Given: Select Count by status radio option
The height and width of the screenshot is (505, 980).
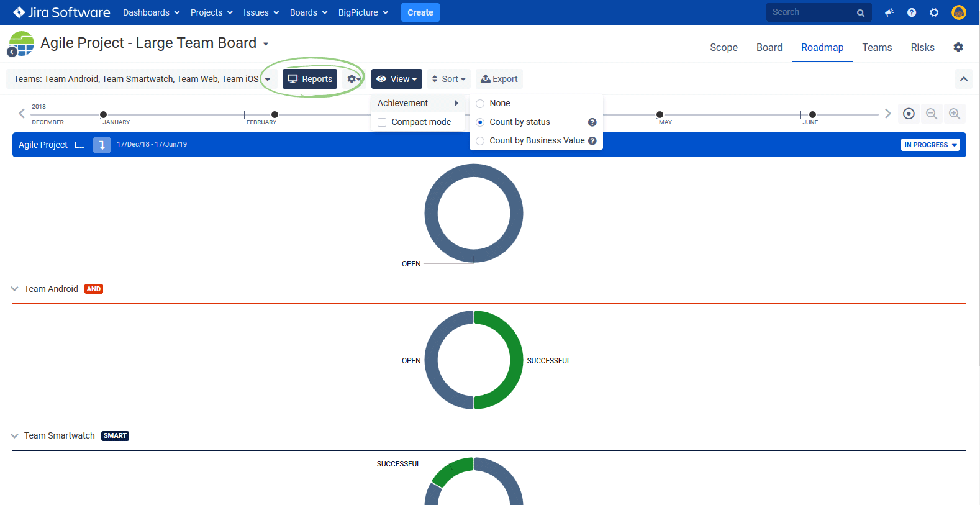Looking at the screenshot, I should (x=480, y=122).
